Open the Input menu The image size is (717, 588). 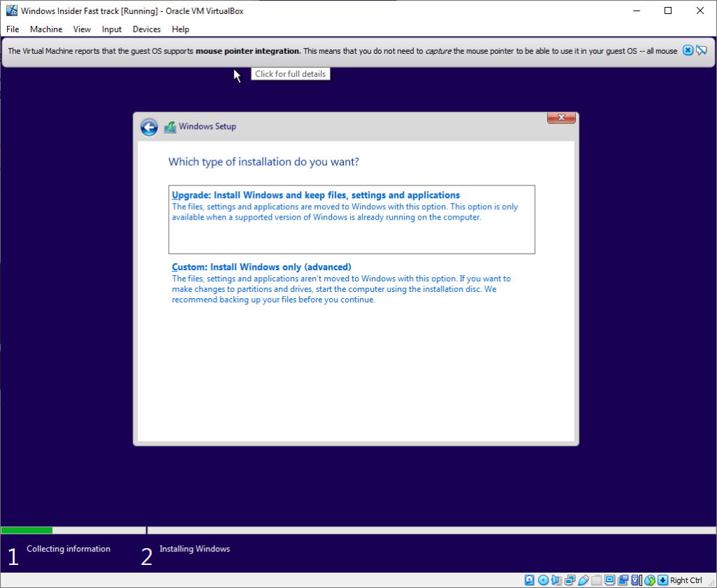coord(111,29)
